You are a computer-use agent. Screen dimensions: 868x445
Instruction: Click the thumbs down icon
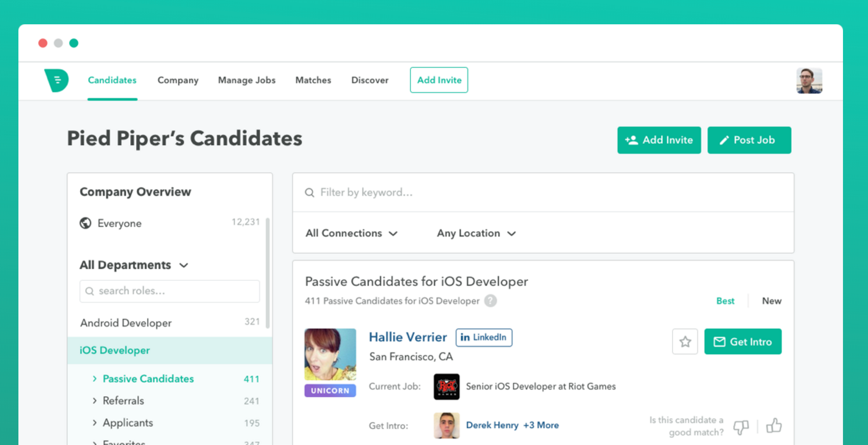point(741,427)
